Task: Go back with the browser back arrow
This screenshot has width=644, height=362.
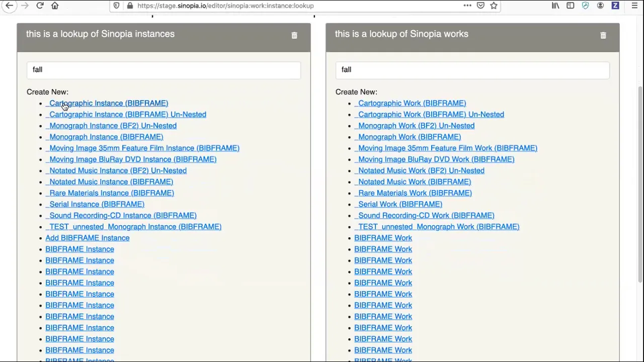Action: [x=10, y=6]
